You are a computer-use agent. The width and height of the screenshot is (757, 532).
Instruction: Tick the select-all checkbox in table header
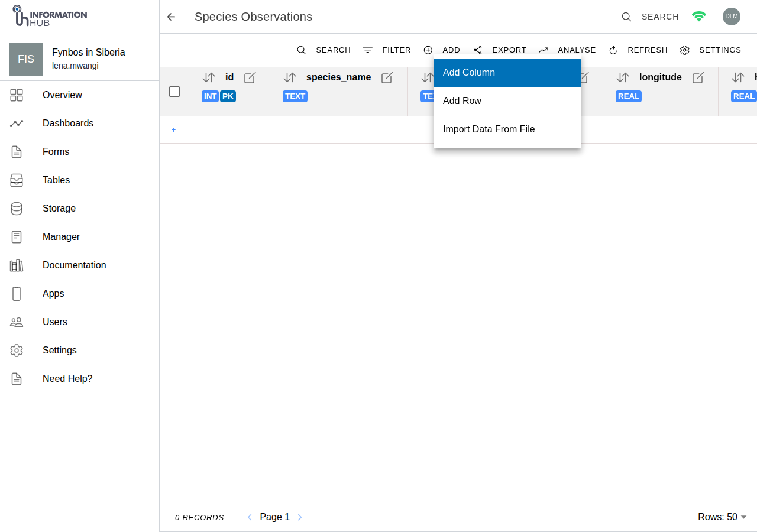(174, 92)
